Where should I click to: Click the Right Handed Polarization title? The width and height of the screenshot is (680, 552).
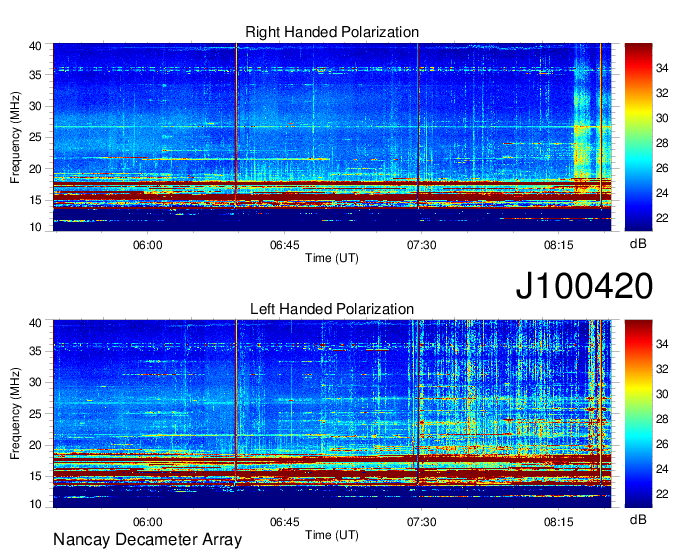click(x=332, y=32)
